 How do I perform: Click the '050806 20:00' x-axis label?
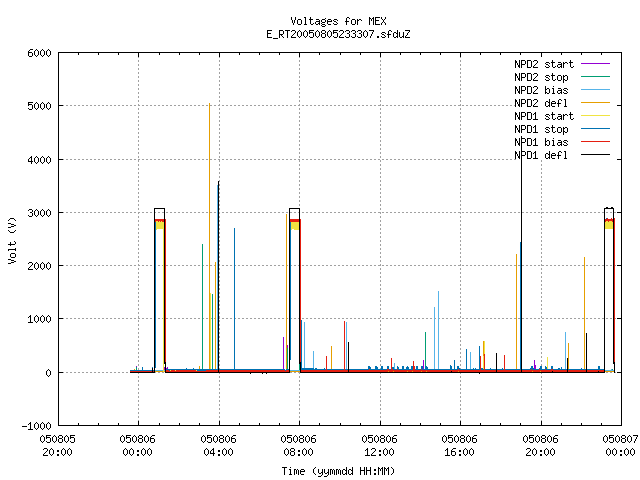click(541, 446)
